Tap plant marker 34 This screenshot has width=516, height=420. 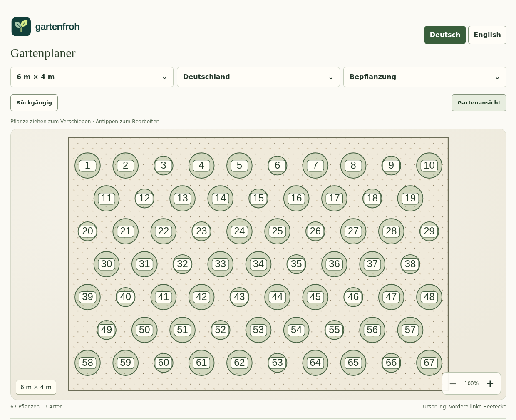pos(258,264)
